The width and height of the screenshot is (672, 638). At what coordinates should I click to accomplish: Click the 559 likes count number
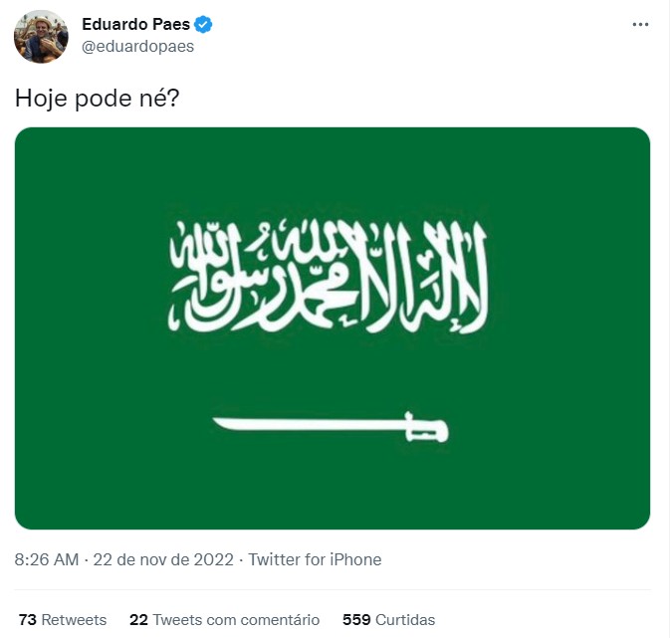(x=356, y=619)
